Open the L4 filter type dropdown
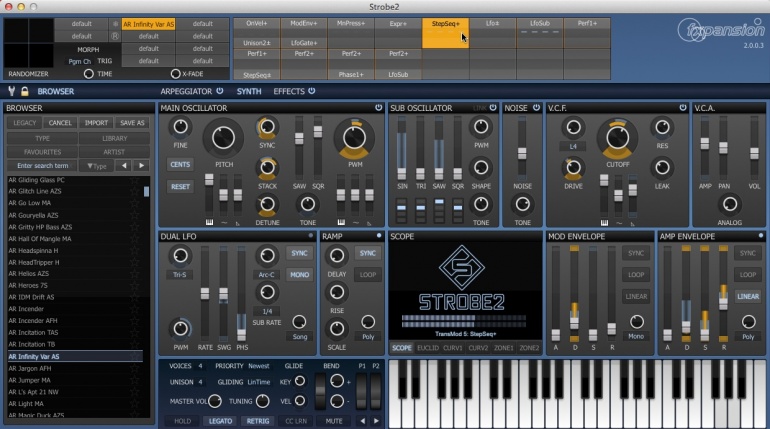770x429 pixels. tap(574, 147)
